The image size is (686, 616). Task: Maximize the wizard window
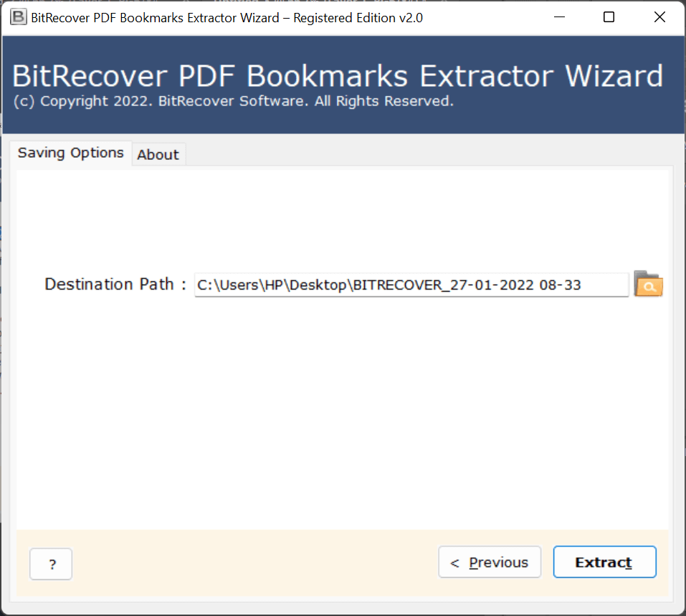click(x=609, y=18)
